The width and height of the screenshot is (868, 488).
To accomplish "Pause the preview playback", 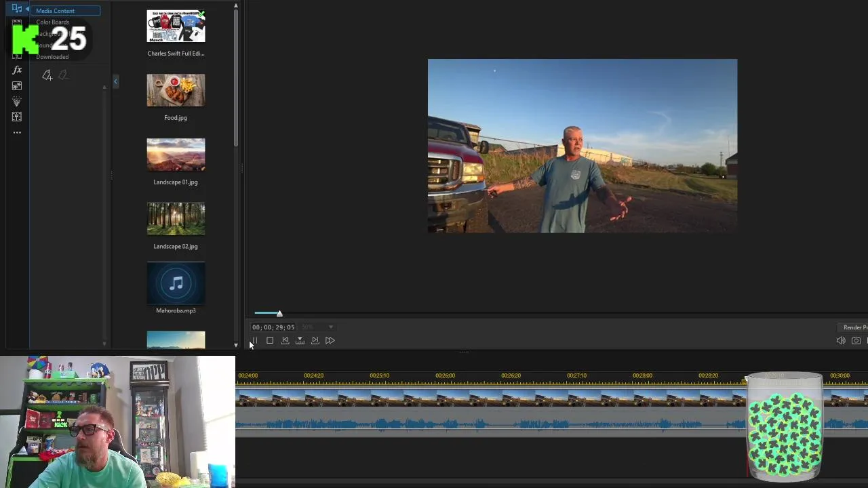I will click(255, 340).
